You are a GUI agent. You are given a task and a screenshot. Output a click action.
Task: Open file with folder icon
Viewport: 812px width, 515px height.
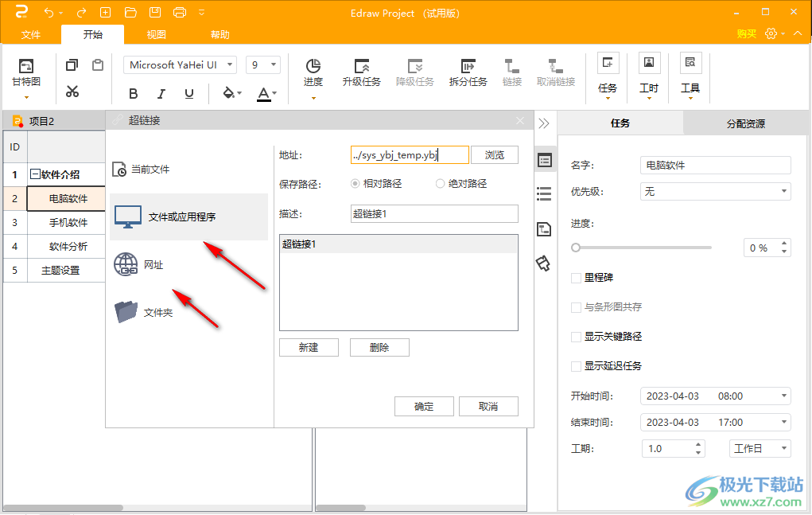130,13
